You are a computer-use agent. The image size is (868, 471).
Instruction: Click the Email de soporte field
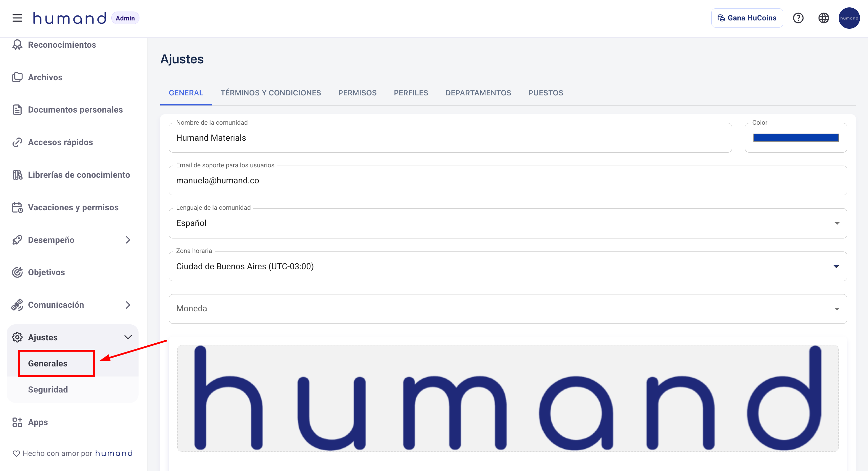click(508, 180)
